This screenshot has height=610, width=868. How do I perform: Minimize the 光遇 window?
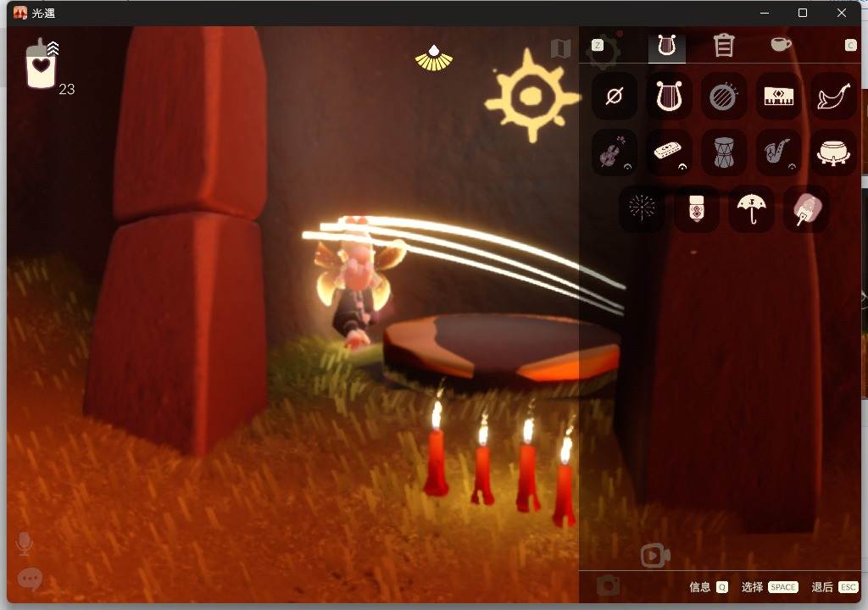pyautogui.click(x=765, y=13)
